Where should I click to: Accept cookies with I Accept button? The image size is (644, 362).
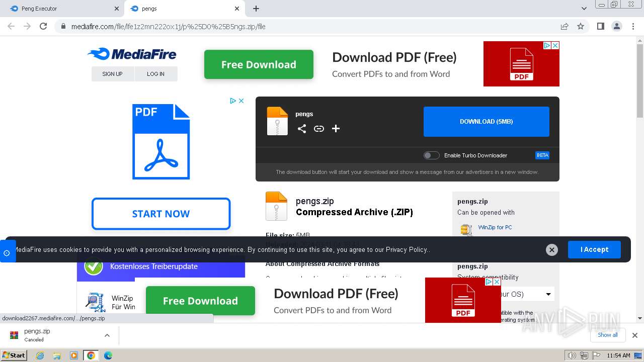594,249
